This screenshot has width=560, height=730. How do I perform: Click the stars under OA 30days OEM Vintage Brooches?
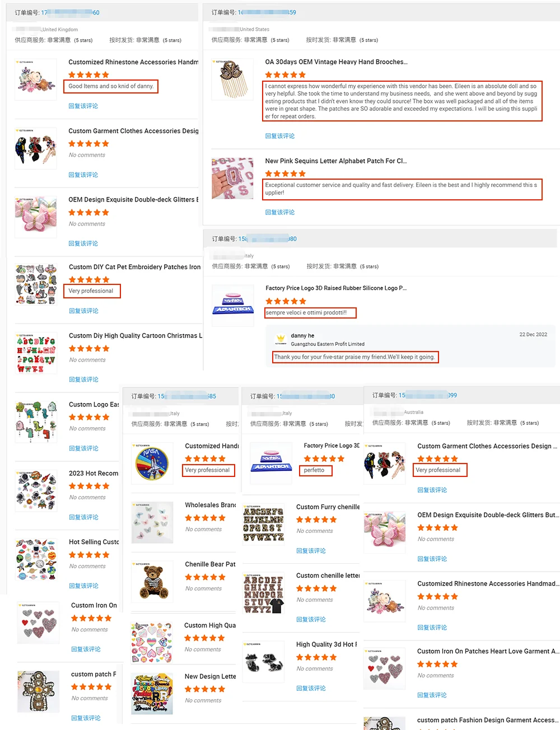pyautogui.click(x=286, y=74)
